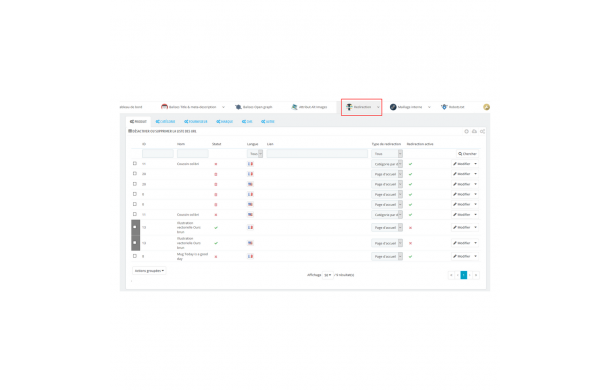610x390 pixels.
Task: Click the Maillage interne round icon
Action: click(x=393, y=107)
